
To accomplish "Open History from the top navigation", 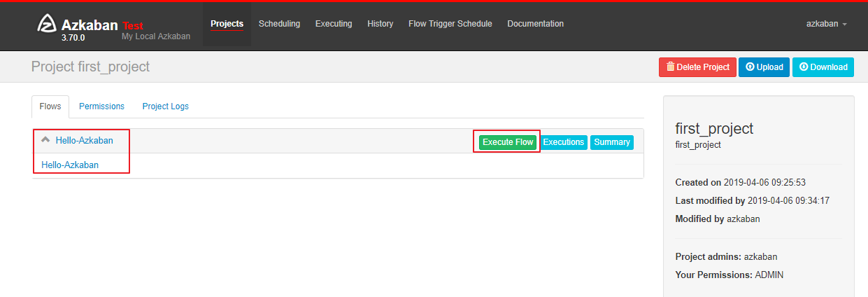I will pyautogui.click(x=380, y=24).
